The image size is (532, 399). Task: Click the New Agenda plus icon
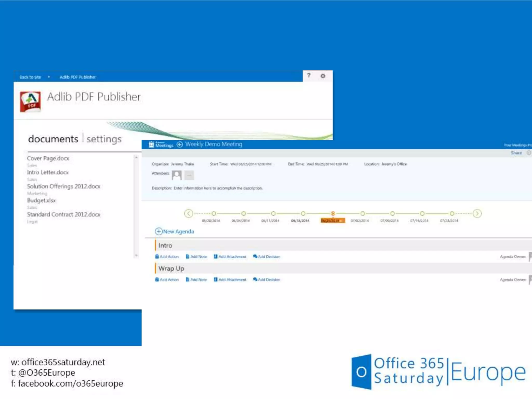tap(158, 231)
